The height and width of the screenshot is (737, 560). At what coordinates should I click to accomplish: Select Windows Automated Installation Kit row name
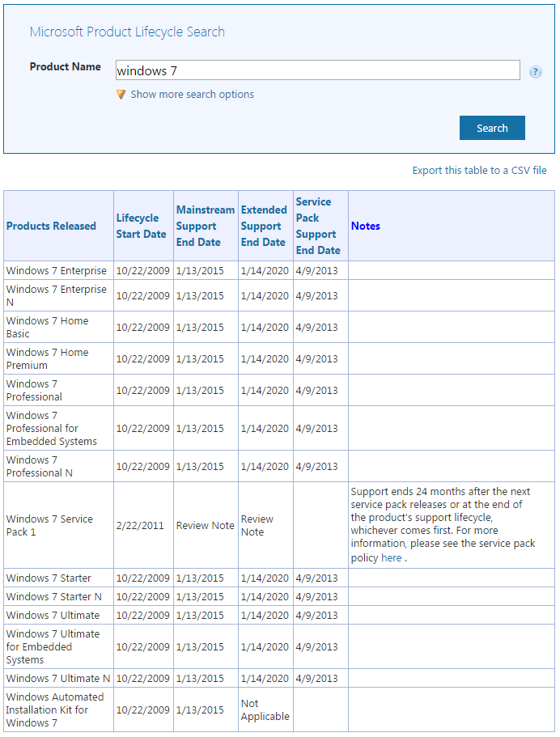click(55, 709)
